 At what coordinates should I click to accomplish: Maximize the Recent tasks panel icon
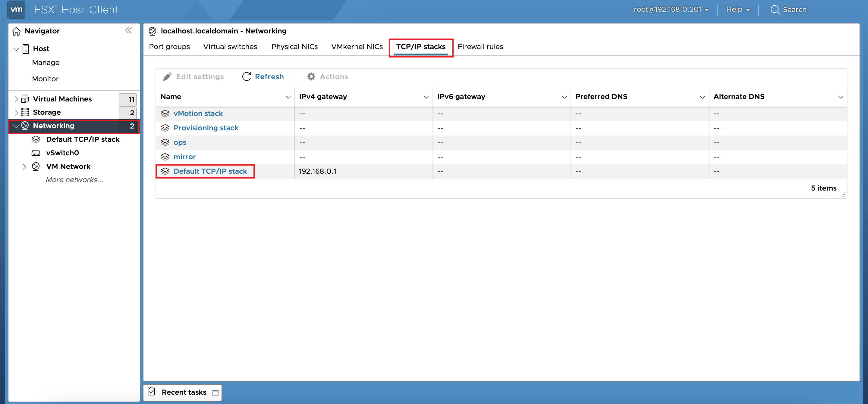coord(216,393)
